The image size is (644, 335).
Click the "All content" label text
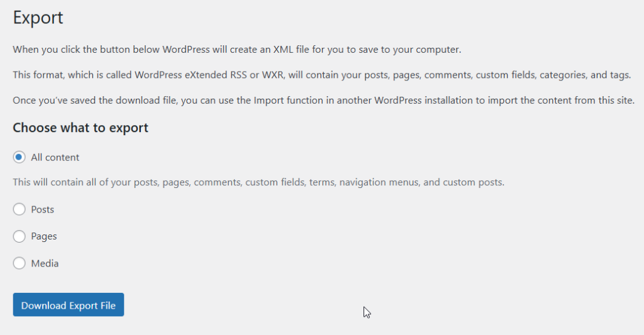[55, 158]
